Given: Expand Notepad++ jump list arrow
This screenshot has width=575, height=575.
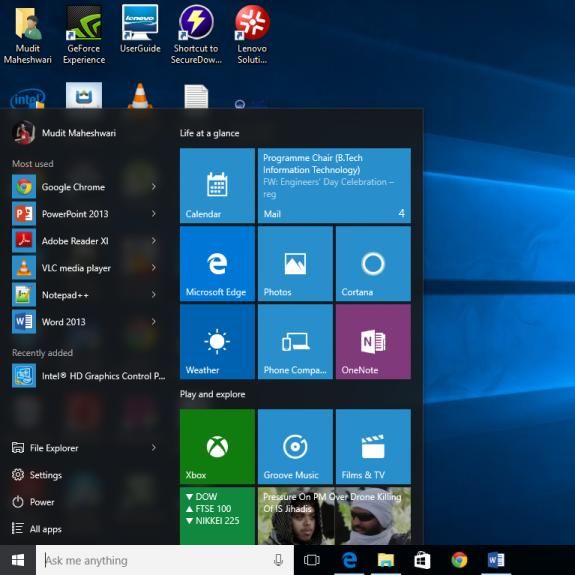Looking at the screenshot, I should click(x=154, y=295).
